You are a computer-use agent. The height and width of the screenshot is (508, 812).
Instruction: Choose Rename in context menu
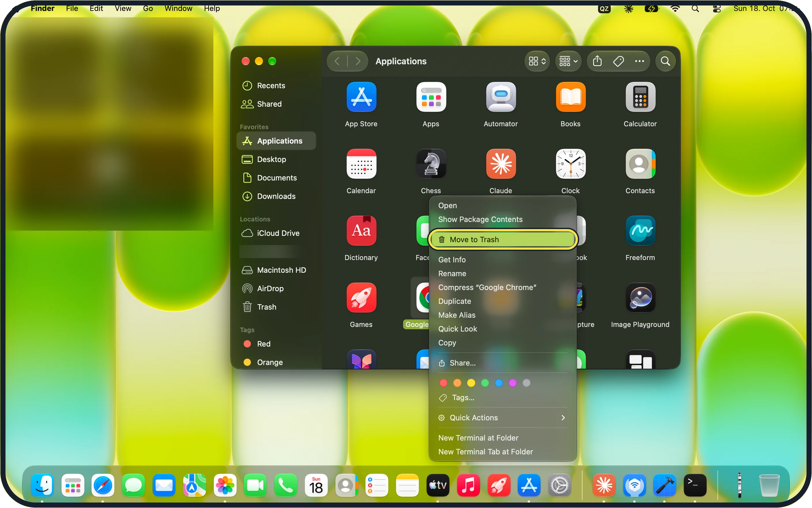point(502,274)
